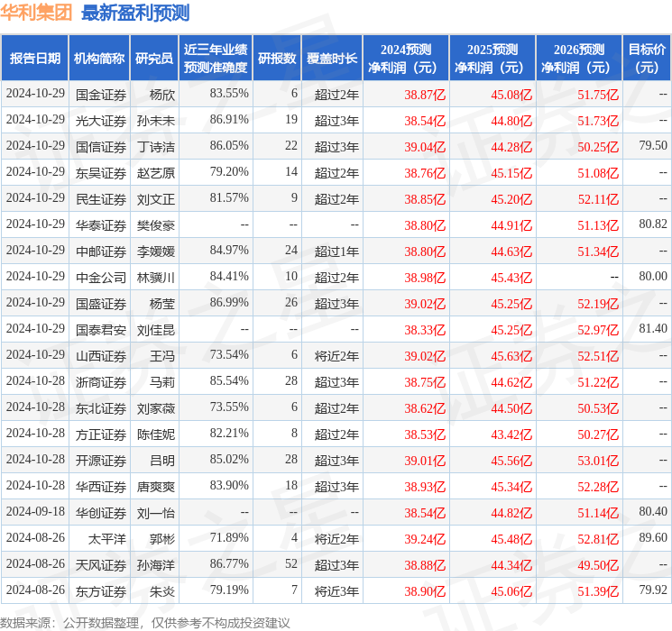The height and width of the screenshot is (631, 672).
Task: Click the 东北证券 institution cell
Action: (x=101, y=408)
